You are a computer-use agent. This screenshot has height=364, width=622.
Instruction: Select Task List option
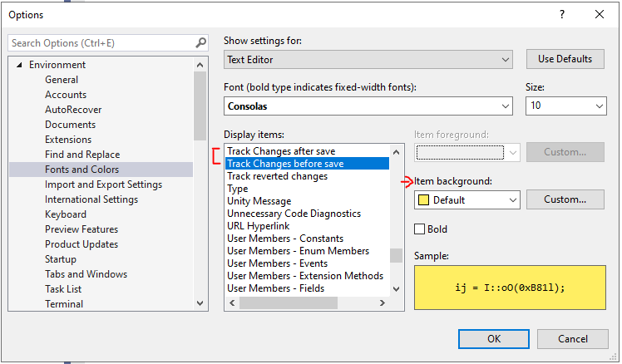(63, 289)
